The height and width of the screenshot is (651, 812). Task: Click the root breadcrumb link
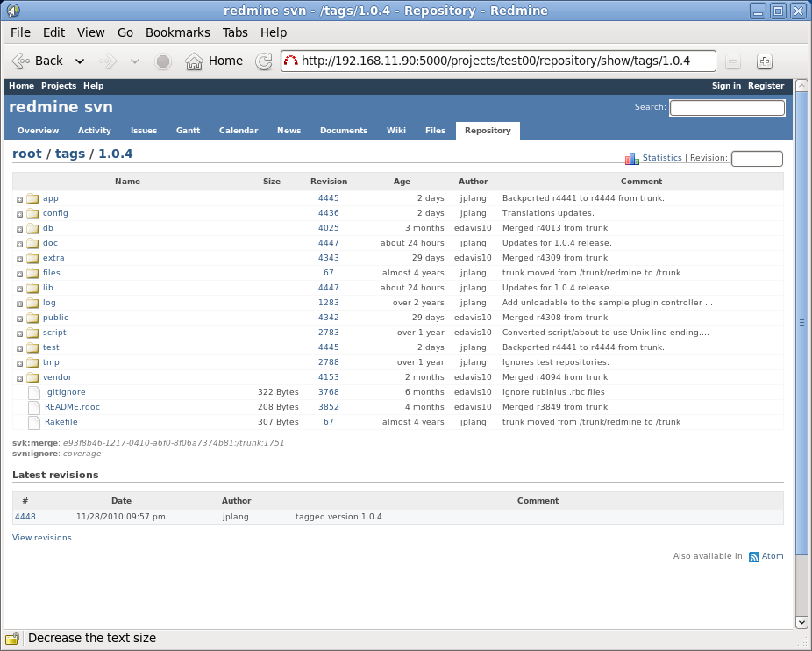pos(27,154)
